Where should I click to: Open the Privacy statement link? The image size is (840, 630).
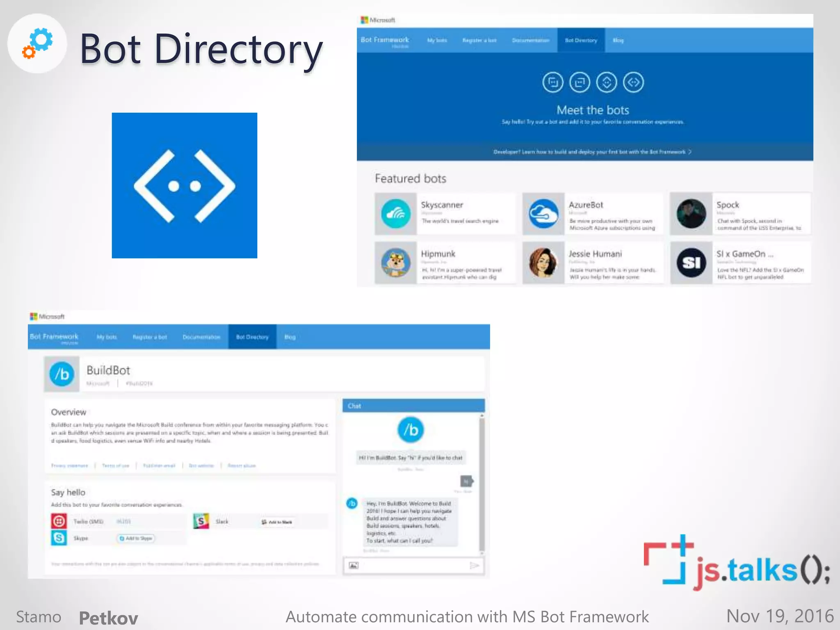[69, 466]
